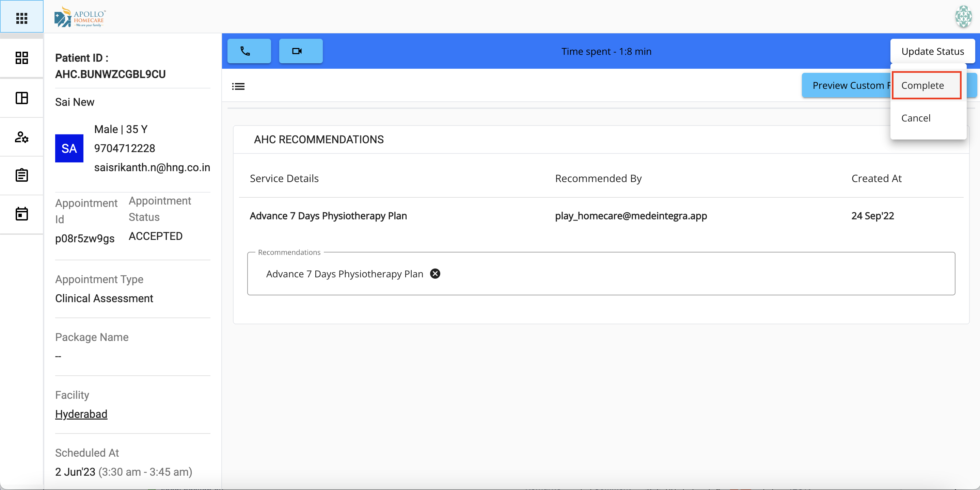
Task: Open the Update Status dropdown
Action: point(932,51)
